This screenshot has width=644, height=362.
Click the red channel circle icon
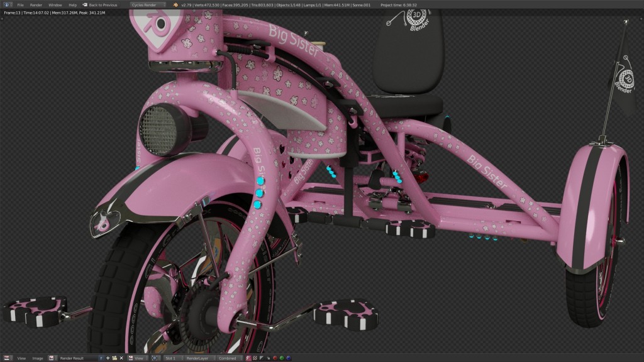coord(275,358)
